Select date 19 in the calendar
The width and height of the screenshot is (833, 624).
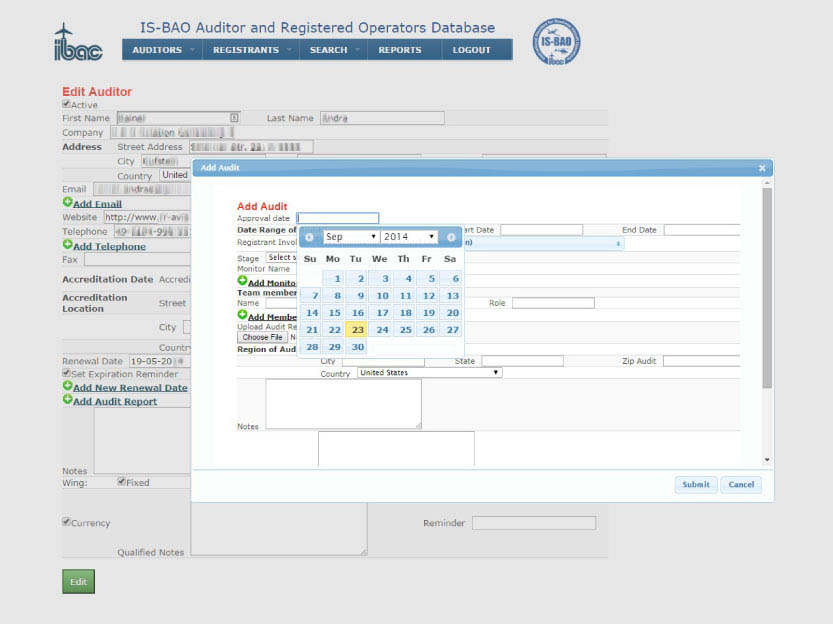[x=427, y=313]
